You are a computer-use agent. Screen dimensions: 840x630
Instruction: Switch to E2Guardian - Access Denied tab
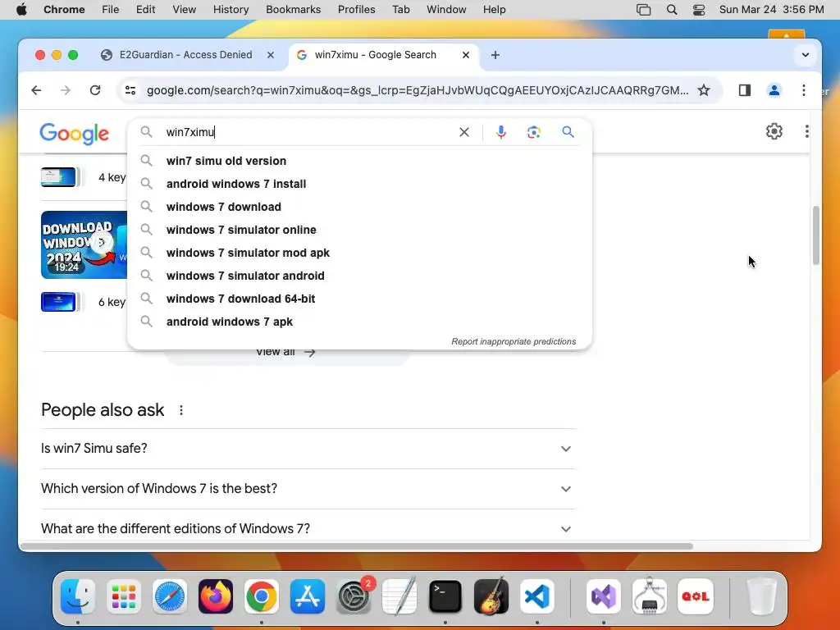[x=185, y=55]
